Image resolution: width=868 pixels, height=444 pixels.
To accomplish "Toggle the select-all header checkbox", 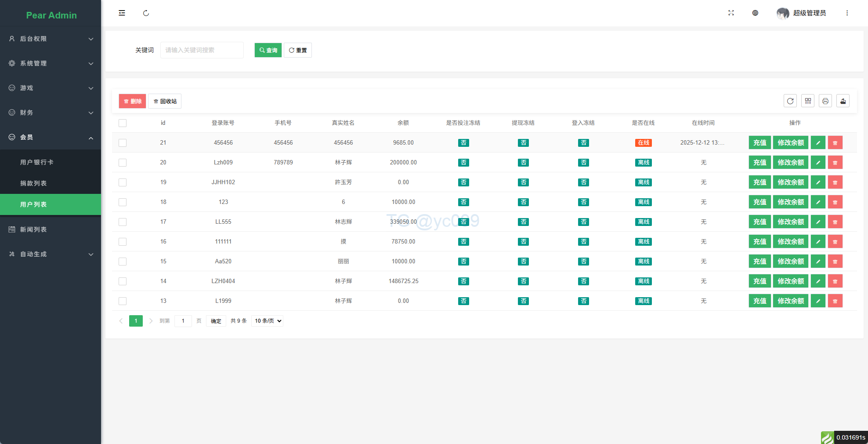I will pos(123,123).
